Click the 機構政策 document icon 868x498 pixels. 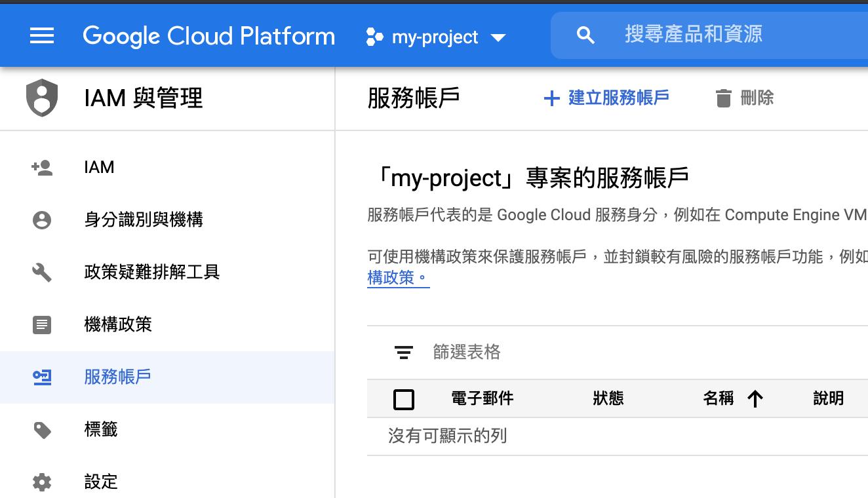[42, 324]
